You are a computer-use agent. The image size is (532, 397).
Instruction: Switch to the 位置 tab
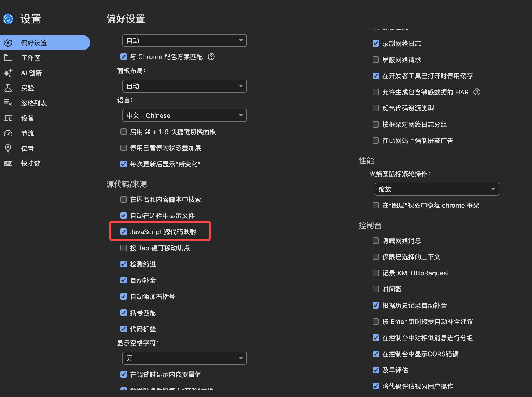click(x=45, y=148)
